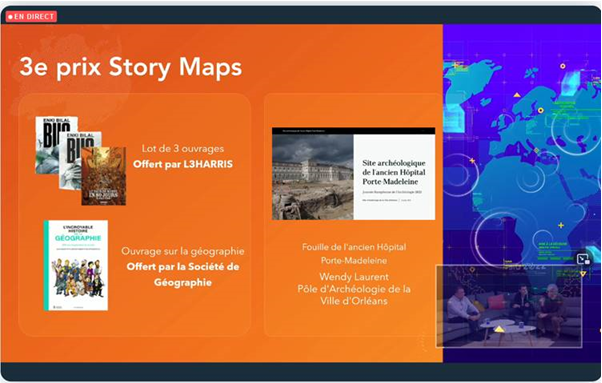Select 'Fouille de l'ancien Hôpital Porte-Madeleine' caption
The image size is (602, 383).
point(354,254)
